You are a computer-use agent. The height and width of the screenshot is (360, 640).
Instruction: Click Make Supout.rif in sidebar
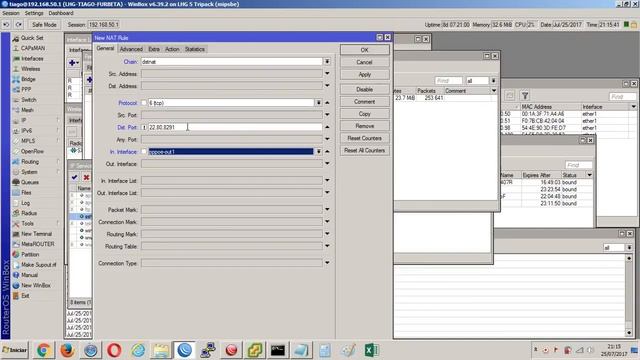pos(38,265)
